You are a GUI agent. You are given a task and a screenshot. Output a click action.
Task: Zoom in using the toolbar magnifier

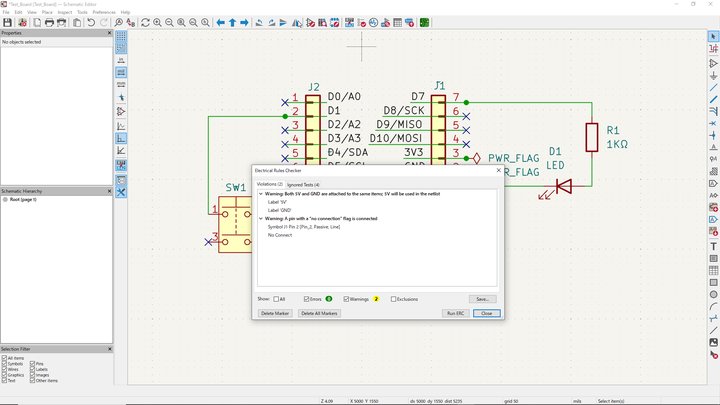tap(158, 22)
